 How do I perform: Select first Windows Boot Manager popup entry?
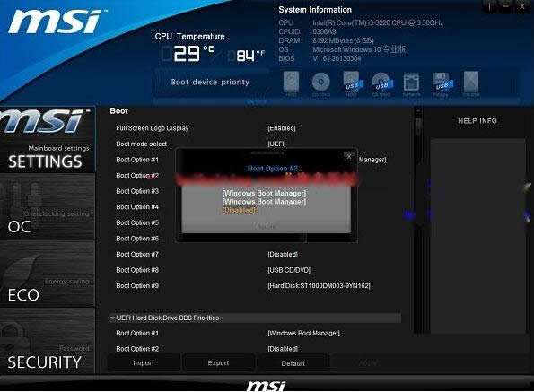(x=264, y=193)
